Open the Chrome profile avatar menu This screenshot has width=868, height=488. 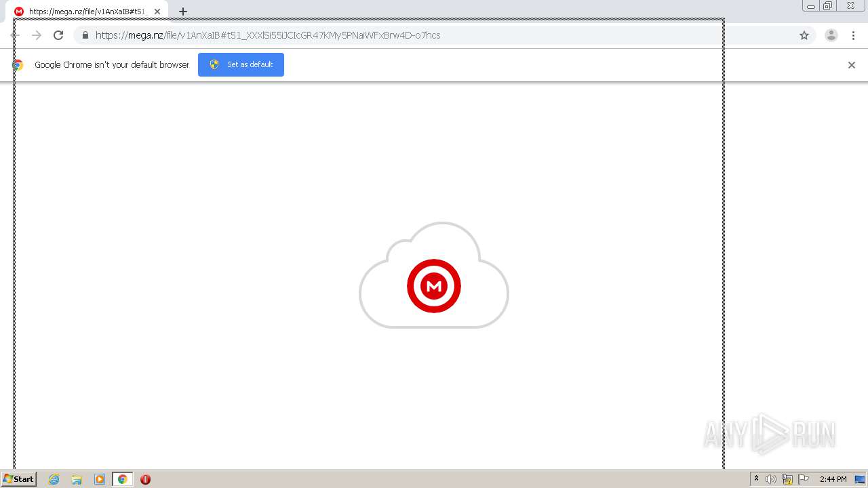point(831,35)
